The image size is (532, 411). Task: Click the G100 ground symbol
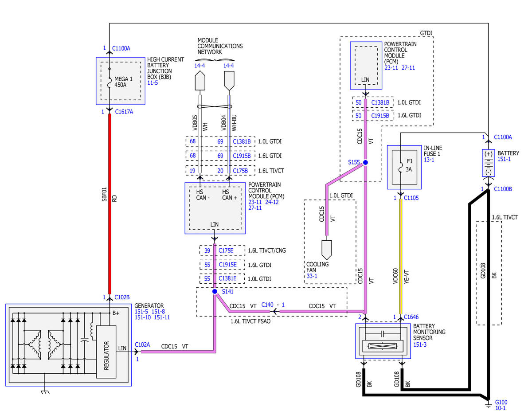488,404
